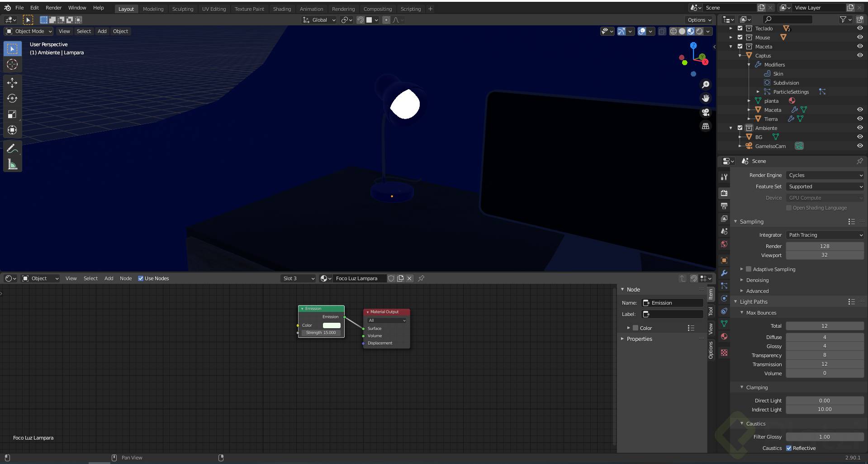Click the Options button in viewport header
The image size is (868, 464).
tap(700, 20)
